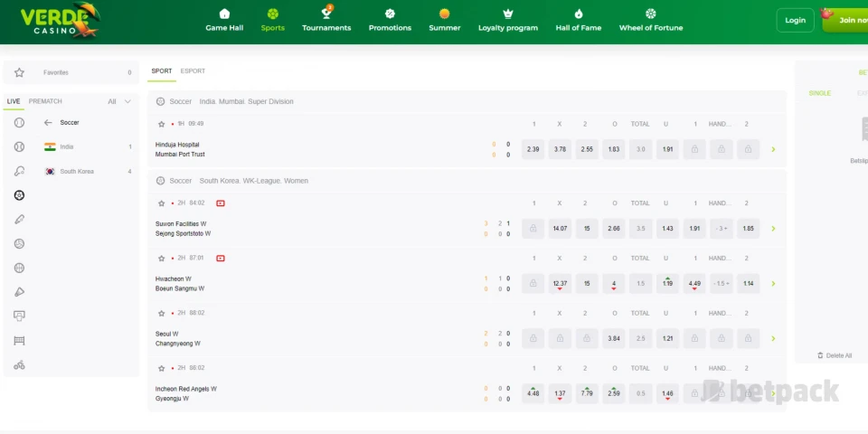Select 2.39 odds for Hinduja Hospital win
This screenshot has width=868, height=434.
tap(533, 150)
